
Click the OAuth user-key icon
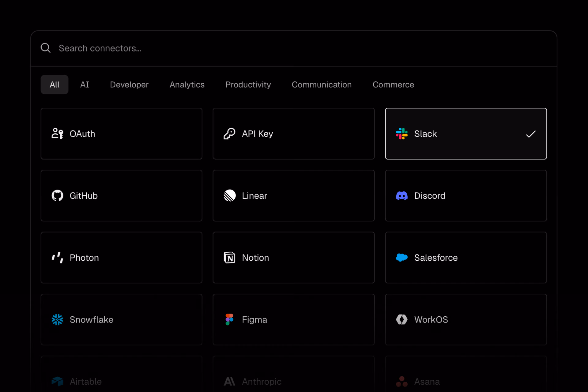(57, 134)
